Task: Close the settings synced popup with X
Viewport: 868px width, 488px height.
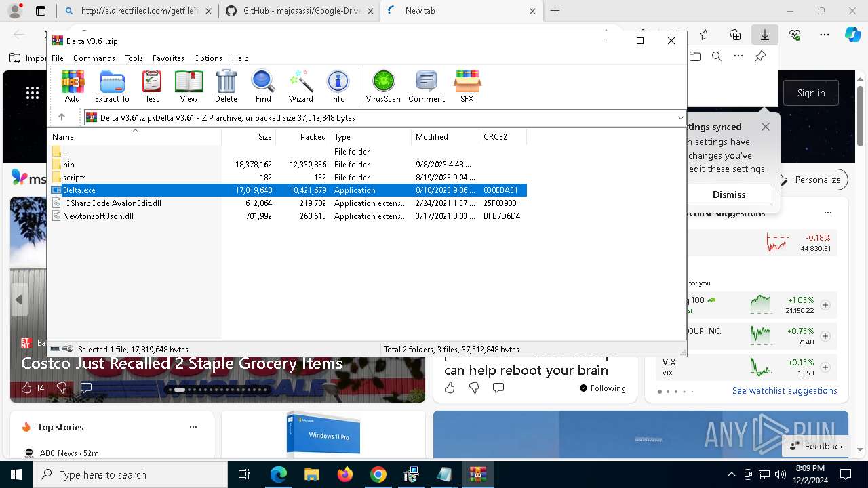Action: click(x=766, y=127)
